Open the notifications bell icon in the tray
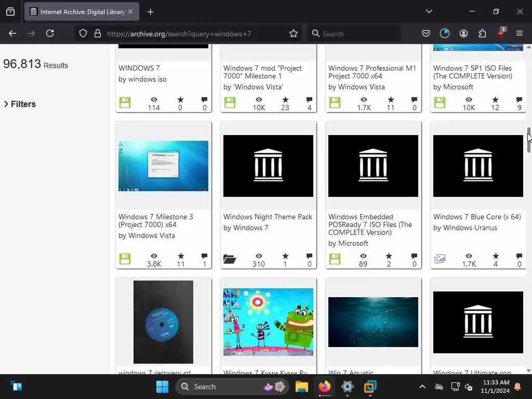 [x=518, y=387]
